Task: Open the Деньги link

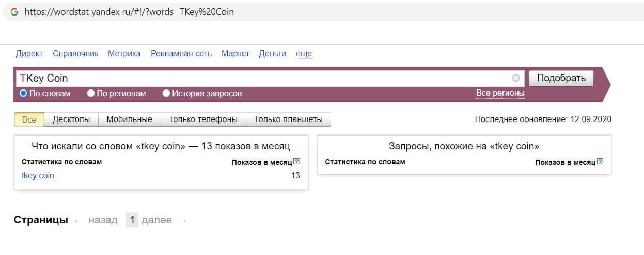Action: pyautogui.click(x=273, y=54)
